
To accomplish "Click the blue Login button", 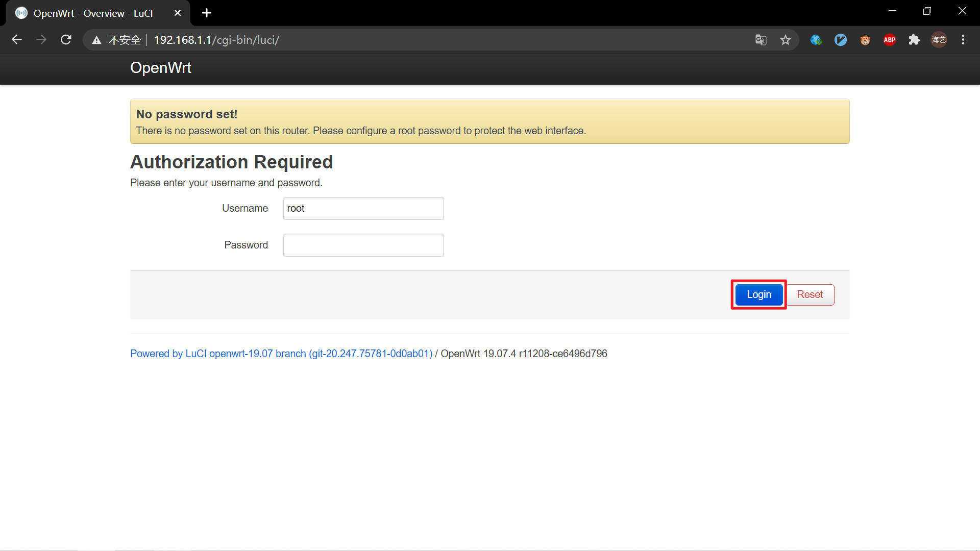I will pos(758,294).
